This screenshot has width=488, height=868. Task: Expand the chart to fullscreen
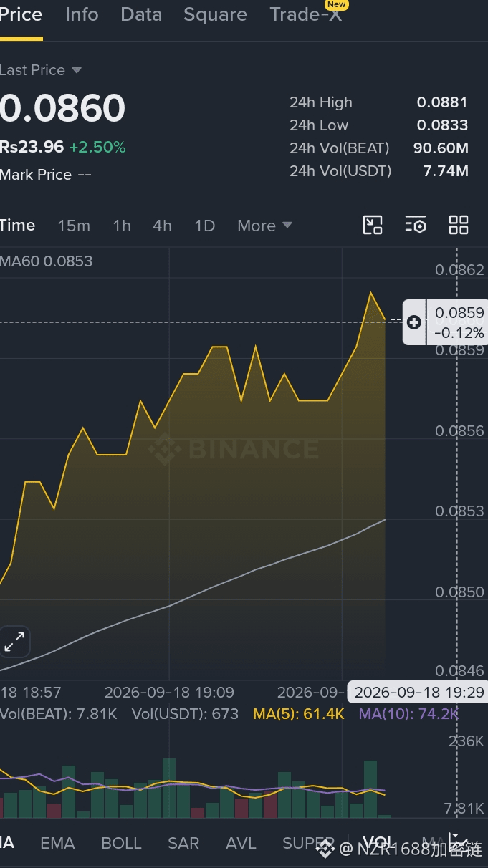14,642
